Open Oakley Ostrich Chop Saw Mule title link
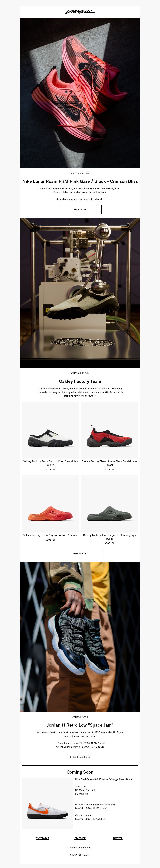Screen dimensions: 160x868 pos(51,463)
